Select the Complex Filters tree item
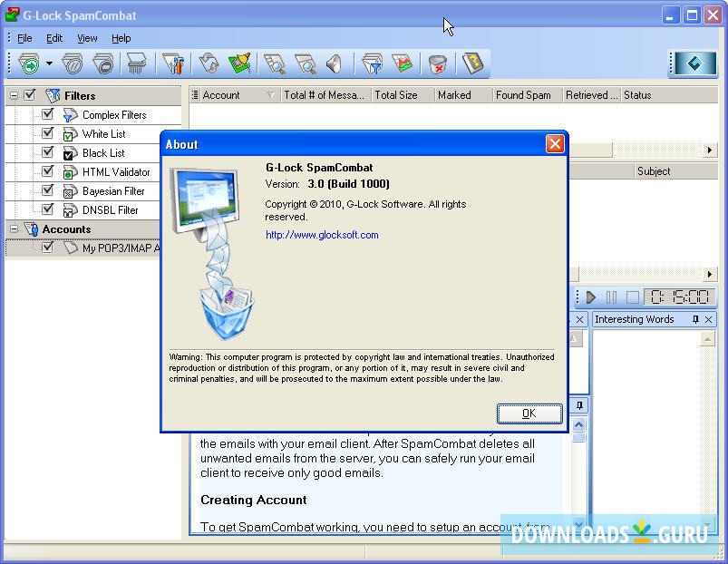The height and width of the screenshot is (564, 728). click(x=114, y=114)
